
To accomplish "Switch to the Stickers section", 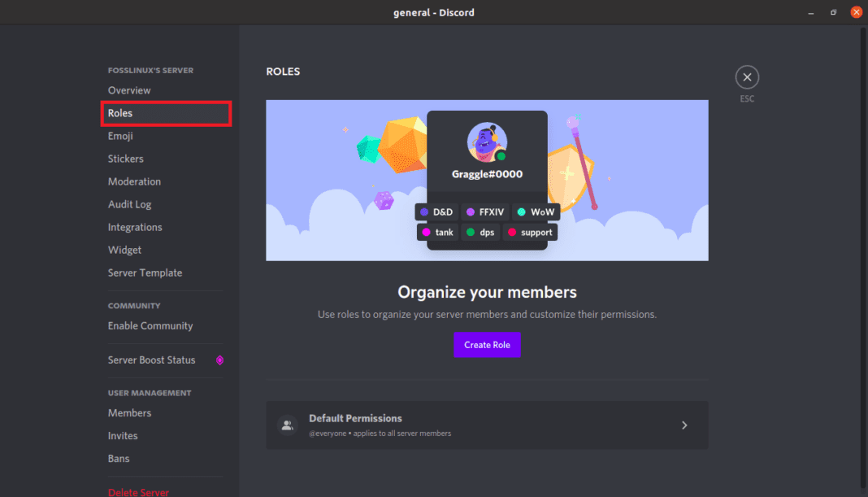I will 124,158.
